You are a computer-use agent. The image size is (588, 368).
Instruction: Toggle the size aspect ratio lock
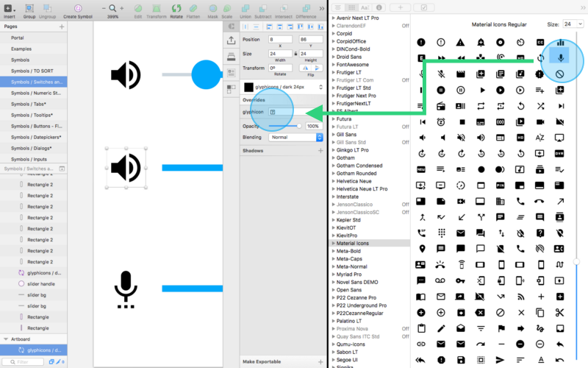295,54
